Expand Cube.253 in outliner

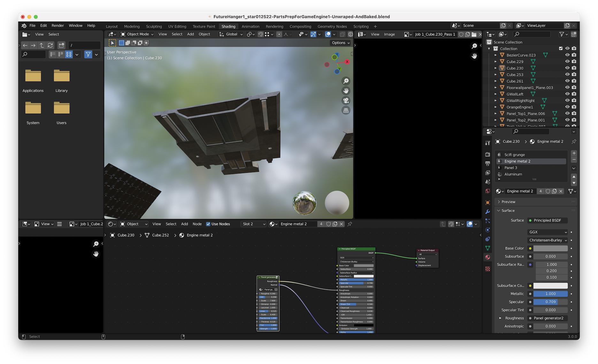[x=495, y=75]
